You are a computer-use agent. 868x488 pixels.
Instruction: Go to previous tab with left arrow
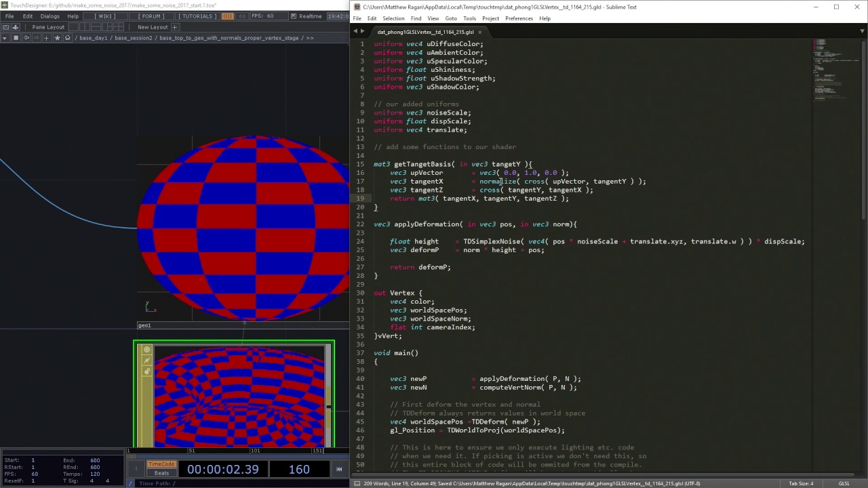coord(355,32)
